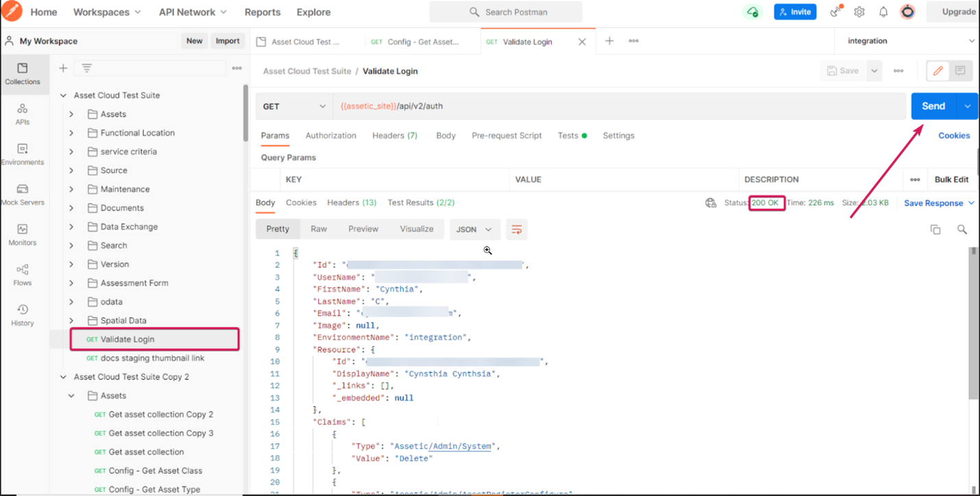The image size is (980, 496).
Task: Open the APIs sidebar panel
Action: 23,114
